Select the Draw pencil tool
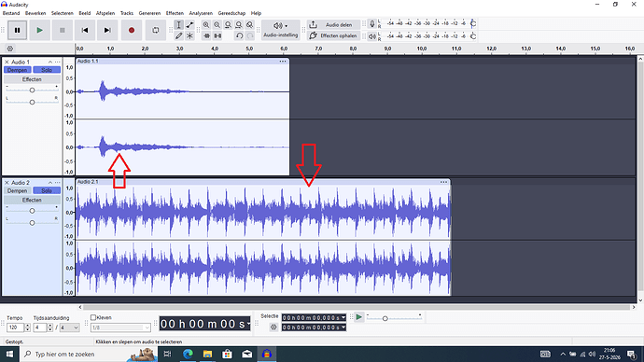The width and height of the screenshot is (644, 362). (178, 35)
